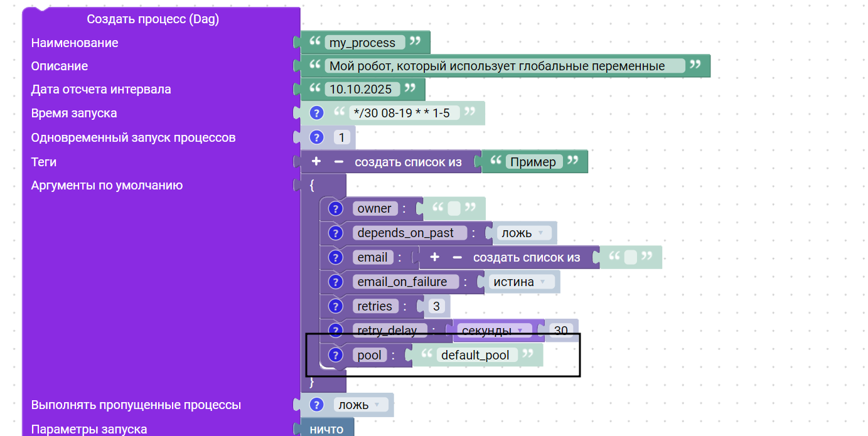Remove item with minus in email list
The height and width of the screenshot is (436, 868).
point(458,257)
